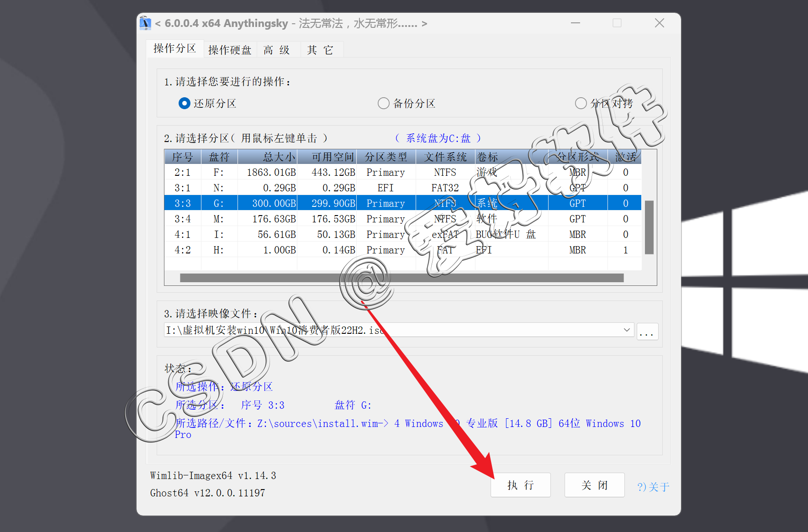This screenshot has height=532, width=808.
Task: Click the 序号 column header
Action: click(x=183, y=157)
